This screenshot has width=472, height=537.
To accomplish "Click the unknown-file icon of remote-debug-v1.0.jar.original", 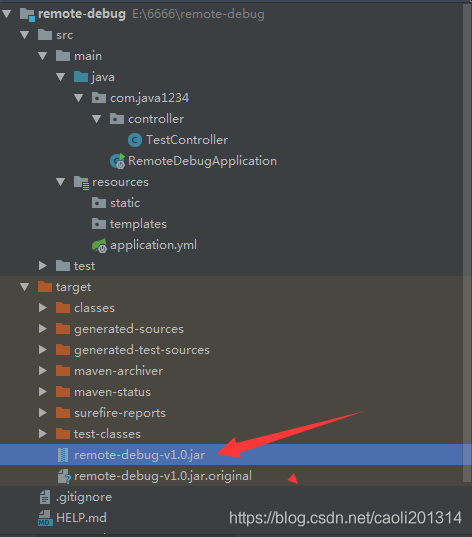I will pos(64,476).
